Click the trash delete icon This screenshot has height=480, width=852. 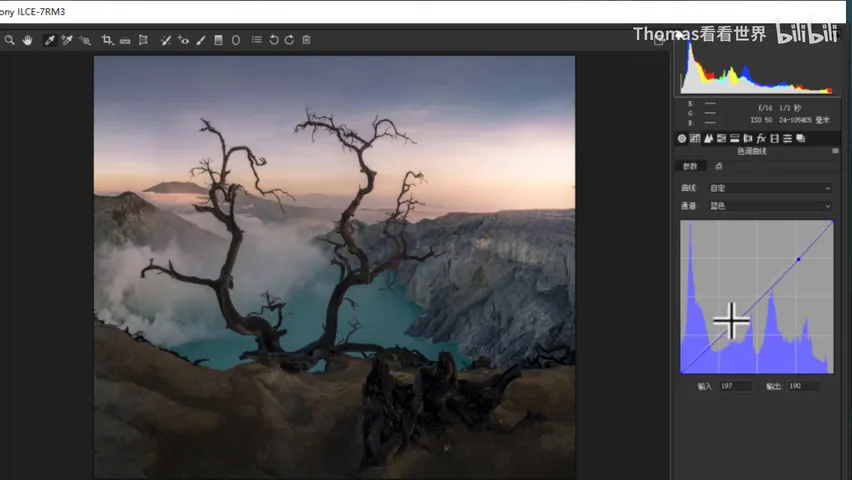[306, 40]
